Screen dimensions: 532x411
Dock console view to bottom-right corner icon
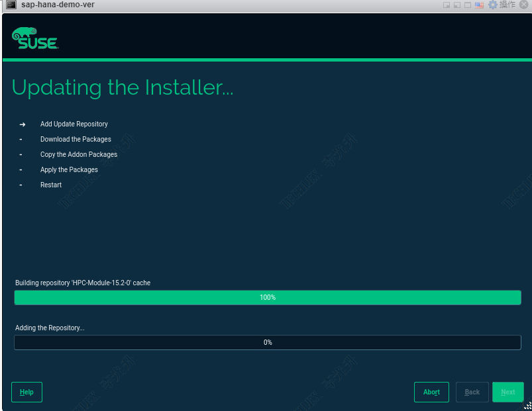click(447, 5)
